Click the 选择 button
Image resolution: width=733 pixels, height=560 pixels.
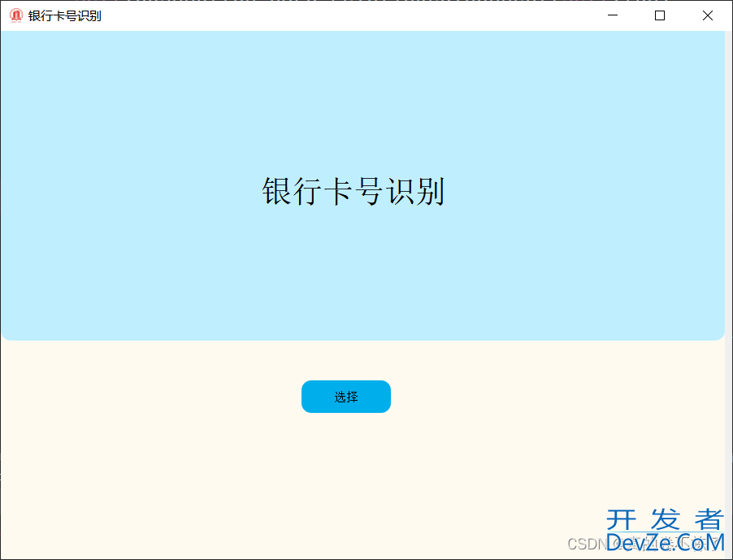point(346,397)
